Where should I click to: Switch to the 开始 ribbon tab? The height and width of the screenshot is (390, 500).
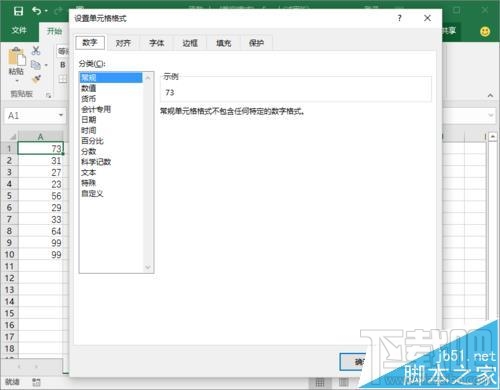pyautogui.click(x=54, y=31)
